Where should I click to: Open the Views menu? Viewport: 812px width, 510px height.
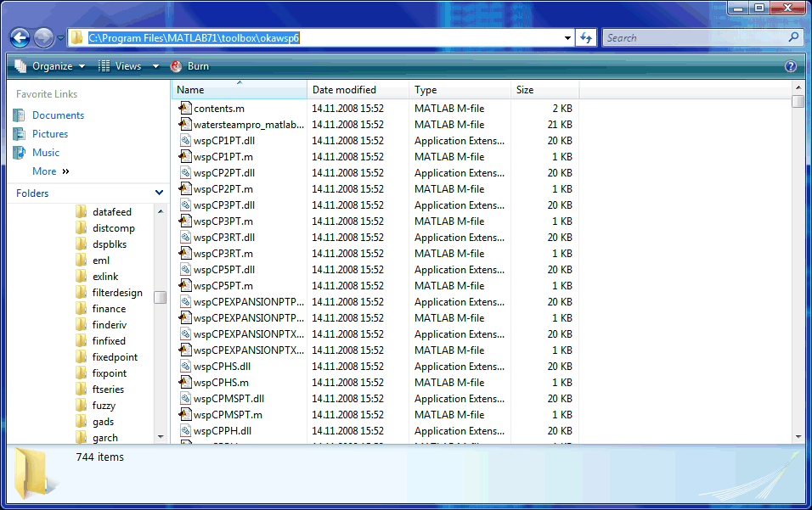120,66
